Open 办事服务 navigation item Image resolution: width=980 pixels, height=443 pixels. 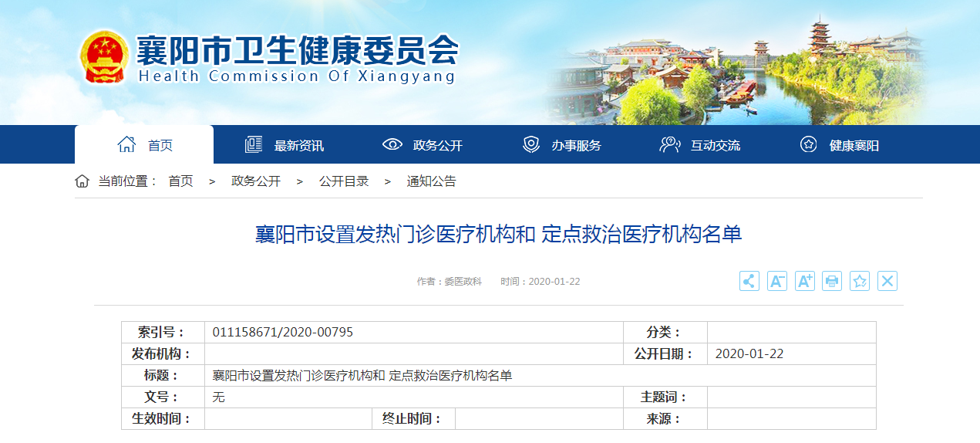click(x=561, y=145)
